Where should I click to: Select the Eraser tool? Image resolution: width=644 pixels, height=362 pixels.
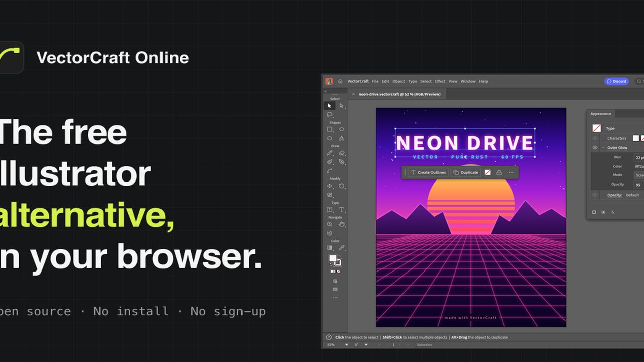tap(341, 153)
